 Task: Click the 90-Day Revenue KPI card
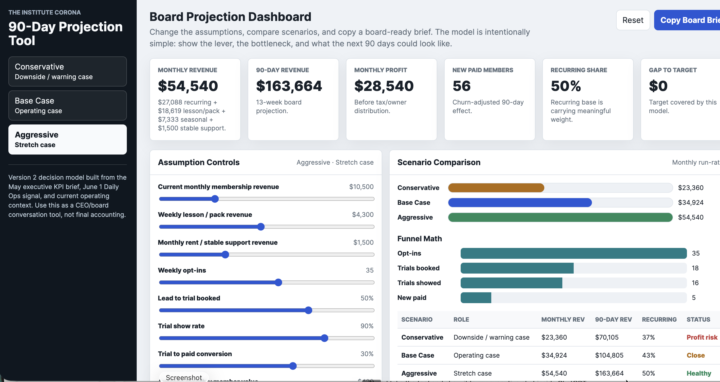pos(293,99)
